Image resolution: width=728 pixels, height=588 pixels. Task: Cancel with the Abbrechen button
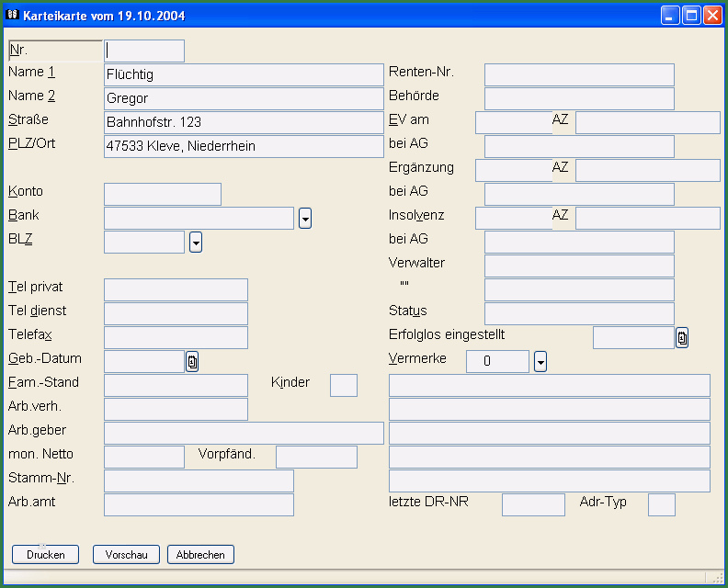[x=200, y=555]
